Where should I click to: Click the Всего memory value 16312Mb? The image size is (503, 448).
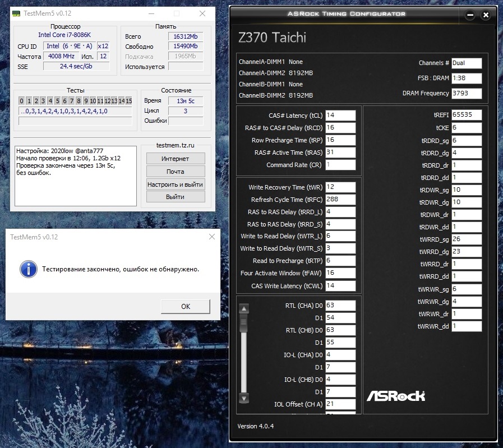pyautogui.click(x=186, y=36)
